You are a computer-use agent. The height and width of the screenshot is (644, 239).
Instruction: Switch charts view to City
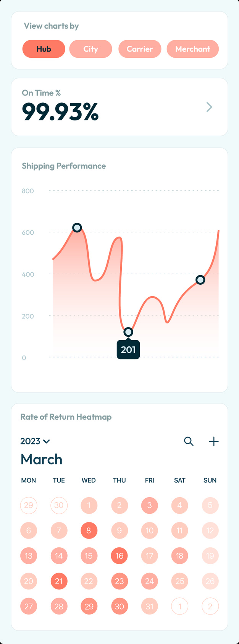pos(90,49)
